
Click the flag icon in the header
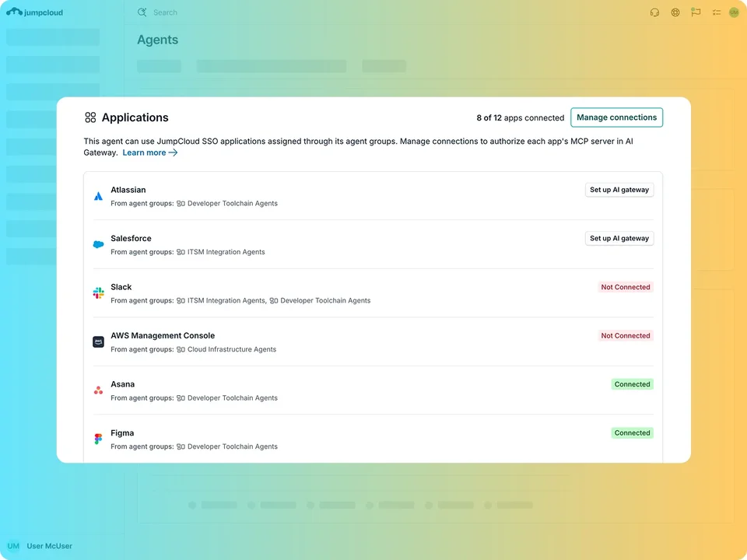coord(696,12)
